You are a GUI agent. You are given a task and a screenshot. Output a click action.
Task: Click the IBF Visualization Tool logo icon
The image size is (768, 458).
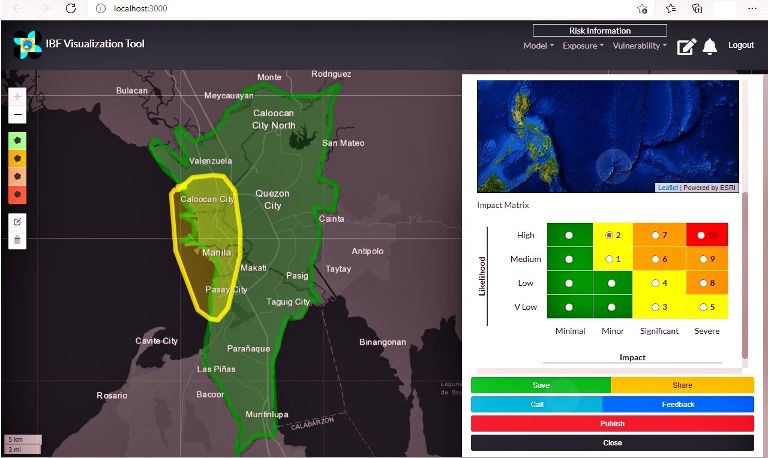(x=27, y=45)
